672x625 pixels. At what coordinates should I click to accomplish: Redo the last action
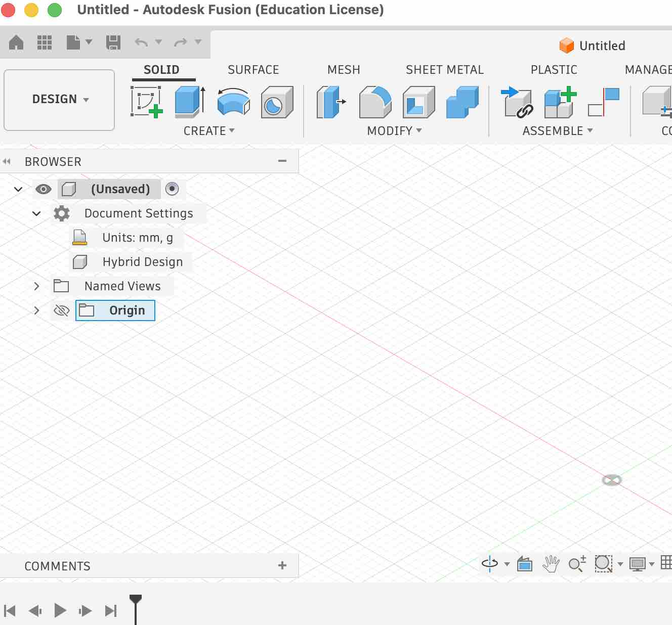pos(181,42)
